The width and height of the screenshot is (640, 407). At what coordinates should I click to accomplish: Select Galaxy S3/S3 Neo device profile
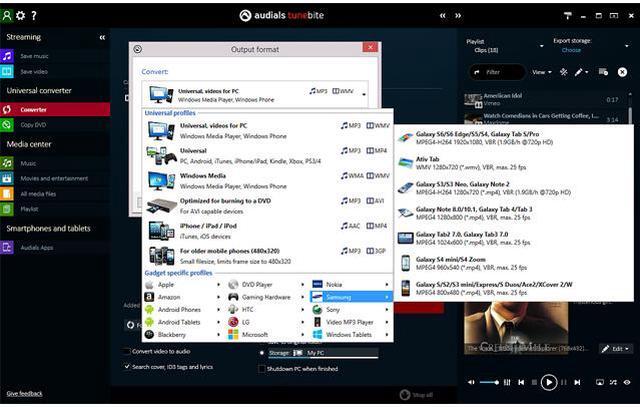(x=514, y=188)
